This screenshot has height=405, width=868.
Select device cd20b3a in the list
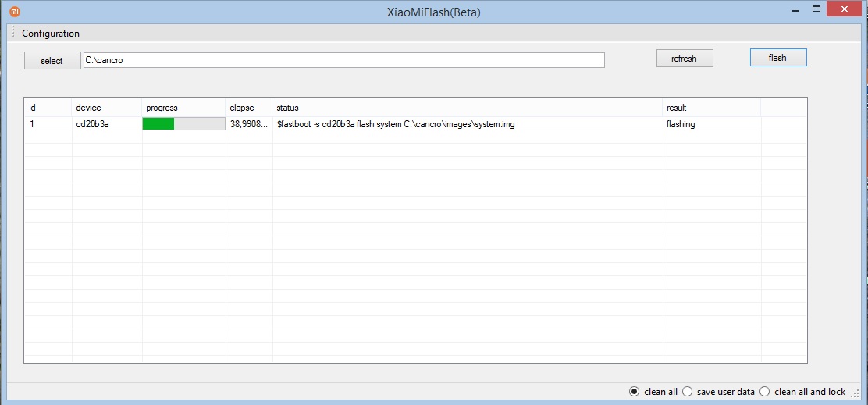[92, 124]
